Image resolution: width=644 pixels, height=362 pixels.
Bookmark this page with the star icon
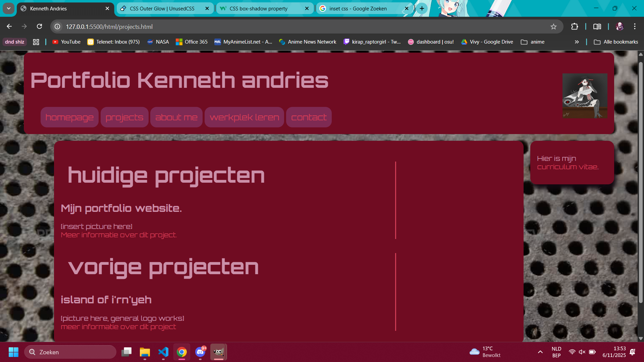553,26
